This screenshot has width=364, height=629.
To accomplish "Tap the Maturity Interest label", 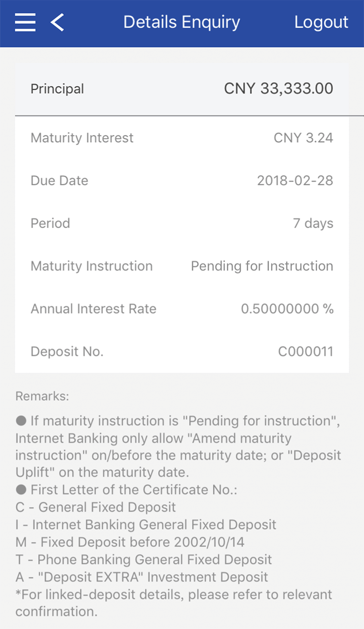I will click(x=82, y=138).
